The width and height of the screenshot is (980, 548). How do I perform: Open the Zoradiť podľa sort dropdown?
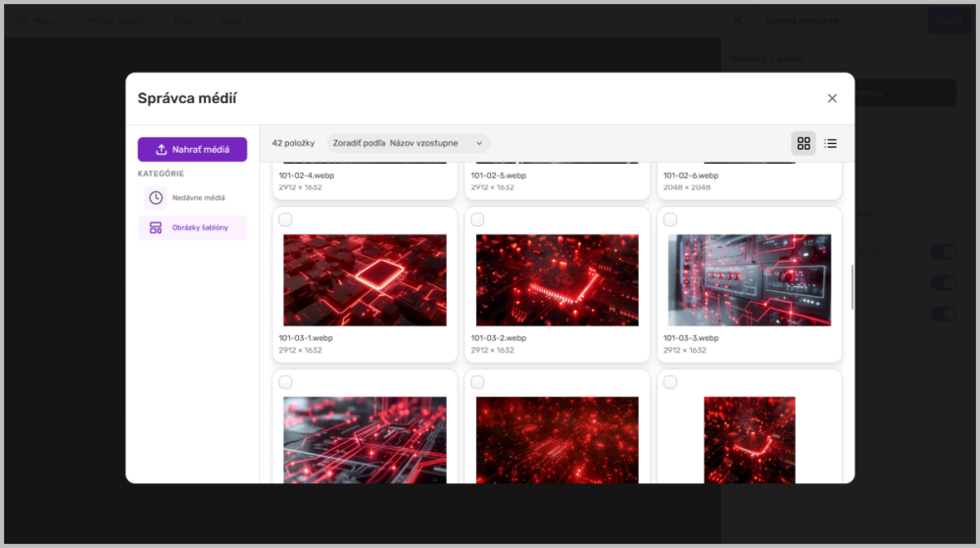coord(408,143)
